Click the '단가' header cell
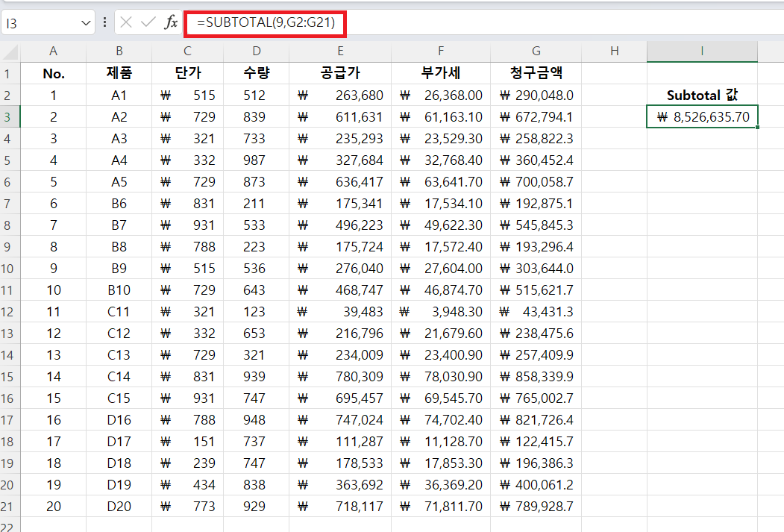Screen dimensions: 784x532 click(x=187, y=74)
